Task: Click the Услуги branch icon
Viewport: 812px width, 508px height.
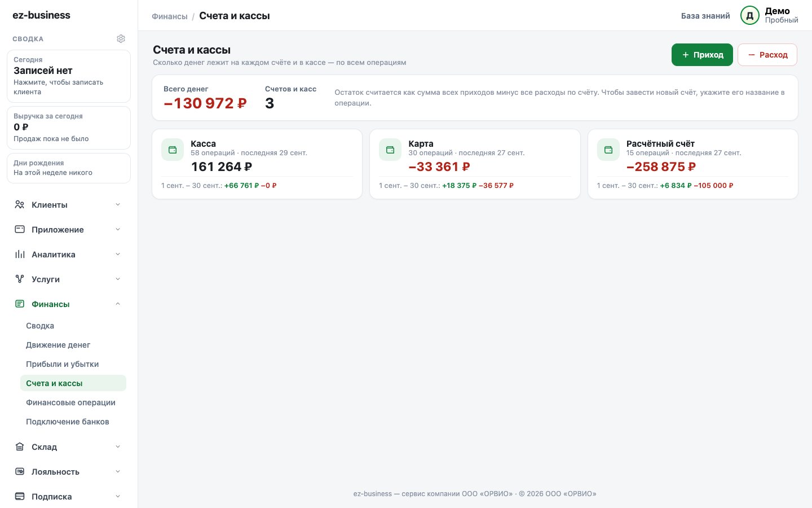Action: [20, 279]
